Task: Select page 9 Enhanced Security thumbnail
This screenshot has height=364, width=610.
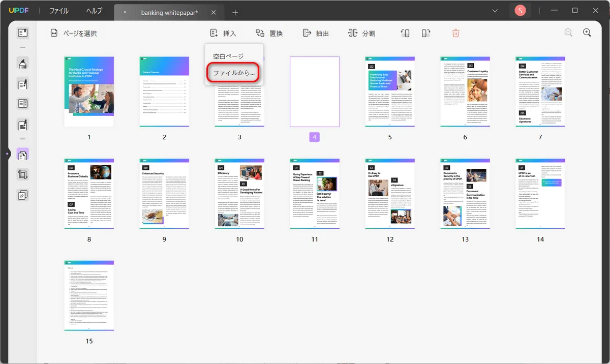Action: [x=164, y=194]
